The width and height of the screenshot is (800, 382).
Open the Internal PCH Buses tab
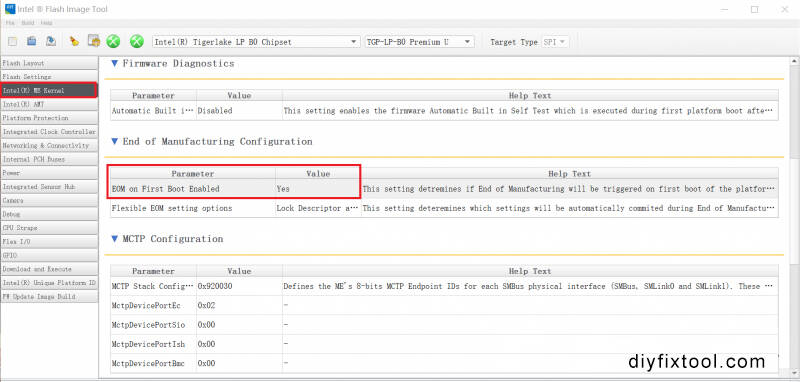point(49,159)
